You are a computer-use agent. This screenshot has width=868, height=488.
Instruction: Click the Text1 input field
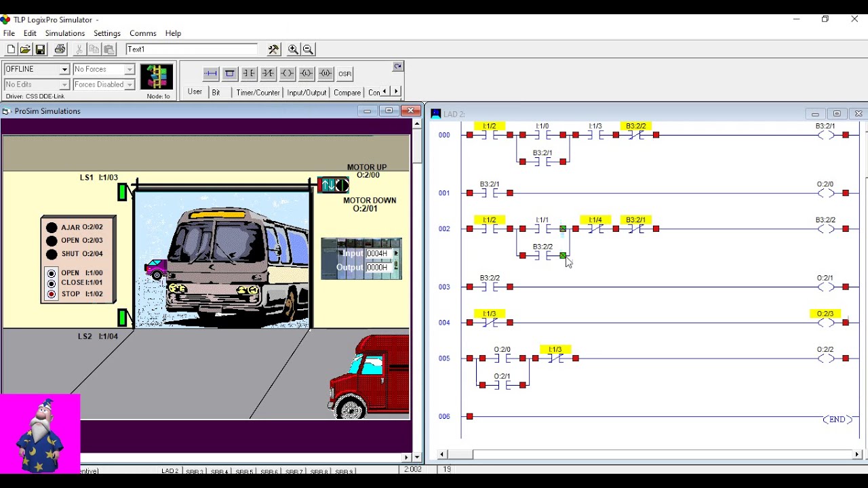[192, 49]
